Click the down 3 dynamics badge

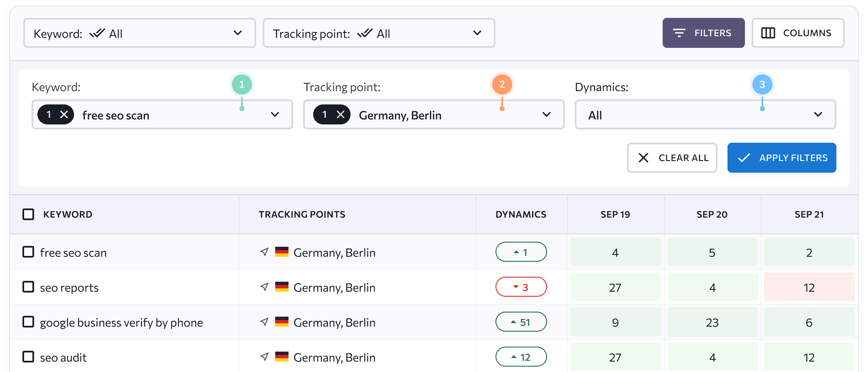click(x=521, y=287)
